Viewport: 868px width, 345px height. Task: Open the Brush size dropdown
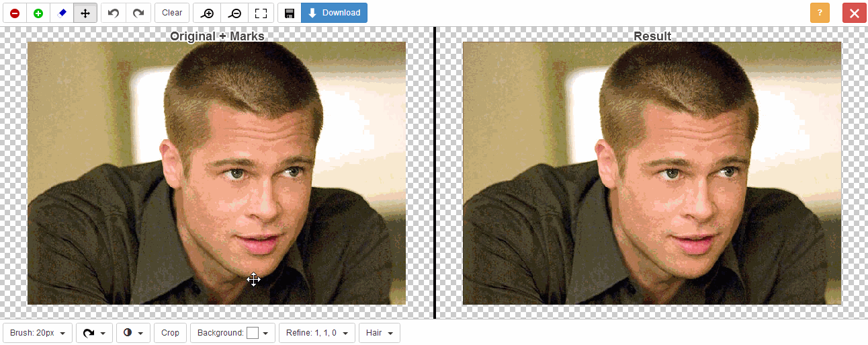(x=38, y=333)
